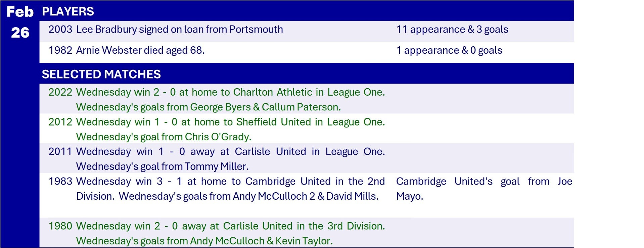Click the Chris O'Grady goal line
The width and height of the screenshot is (644, 248).
pyautogui.click(x=164, y=137)
